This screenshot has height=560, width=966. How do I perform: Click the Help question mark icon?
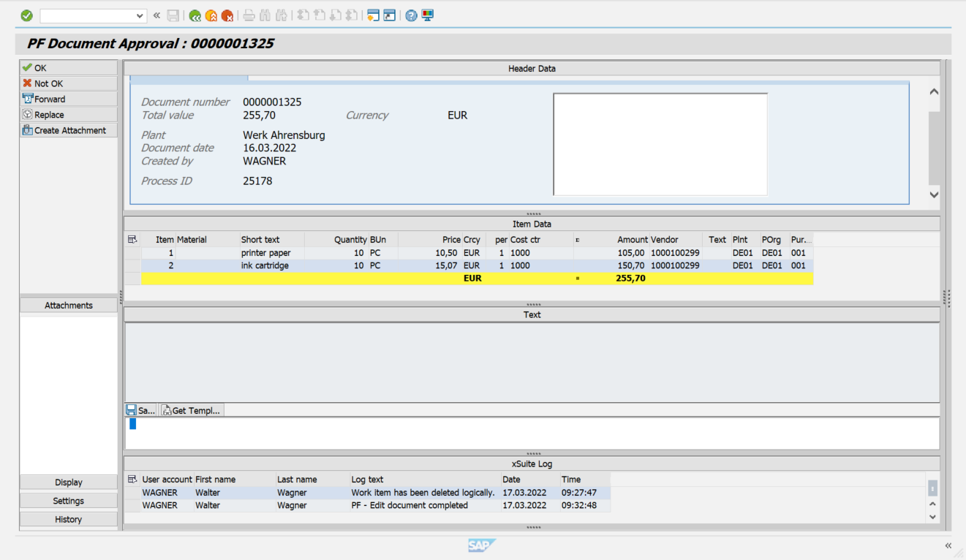410,15
